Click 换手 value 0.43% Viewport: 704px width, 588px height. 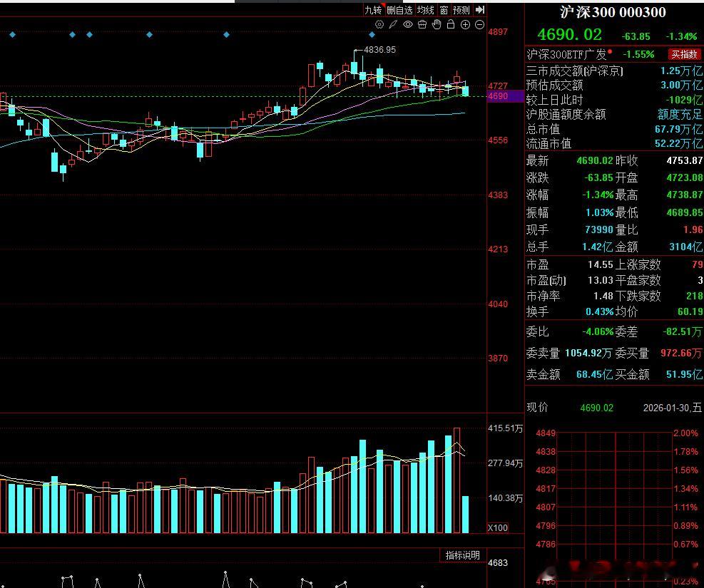[x=599, y=311]
